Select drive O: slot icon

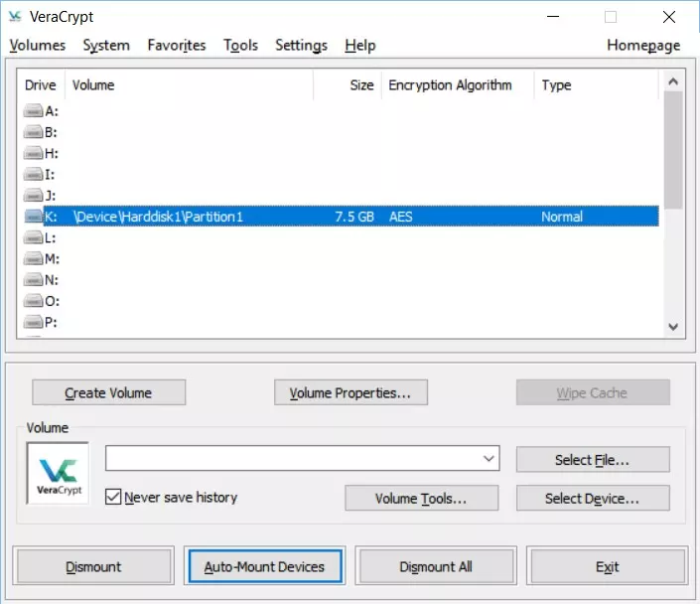click(x=33, y=301)
